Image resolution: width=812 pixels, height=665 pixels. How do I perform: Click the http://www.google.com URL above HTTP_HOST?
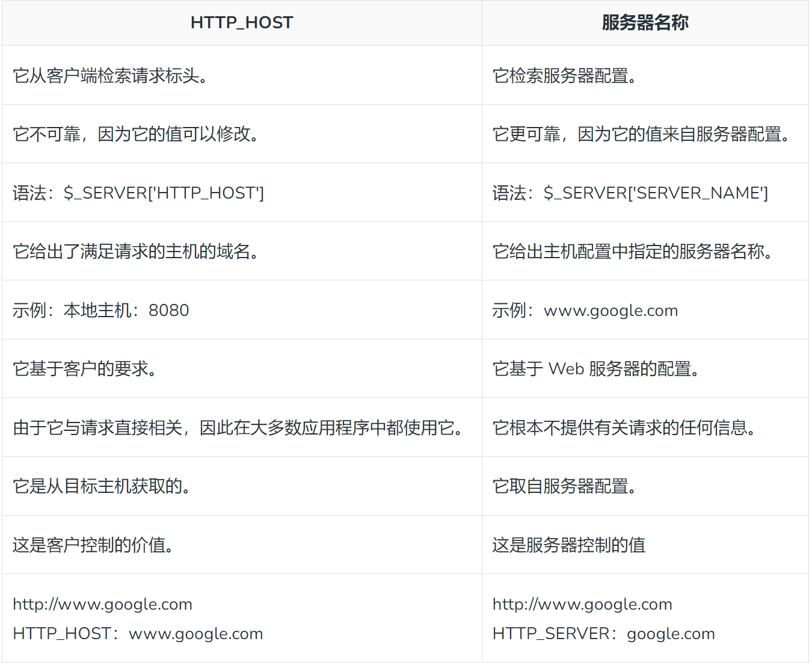pyautogui.click(x=102, y=604)
